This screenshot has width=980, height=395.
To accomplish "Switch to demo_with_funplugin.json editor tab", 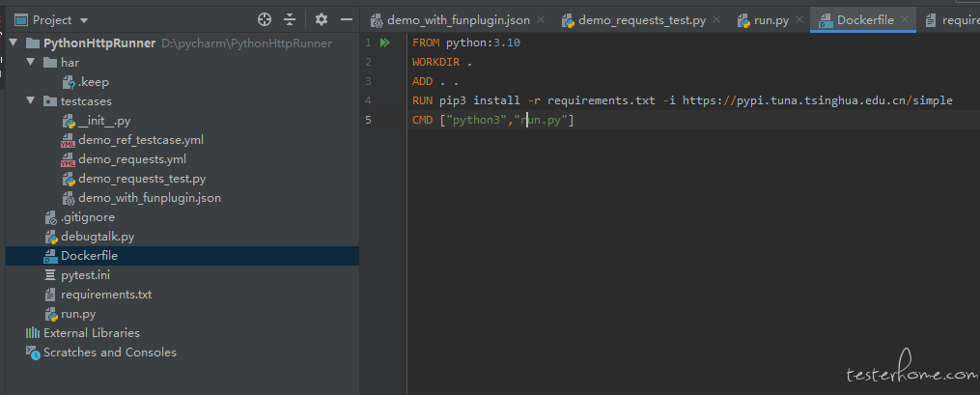I will 458,20.
